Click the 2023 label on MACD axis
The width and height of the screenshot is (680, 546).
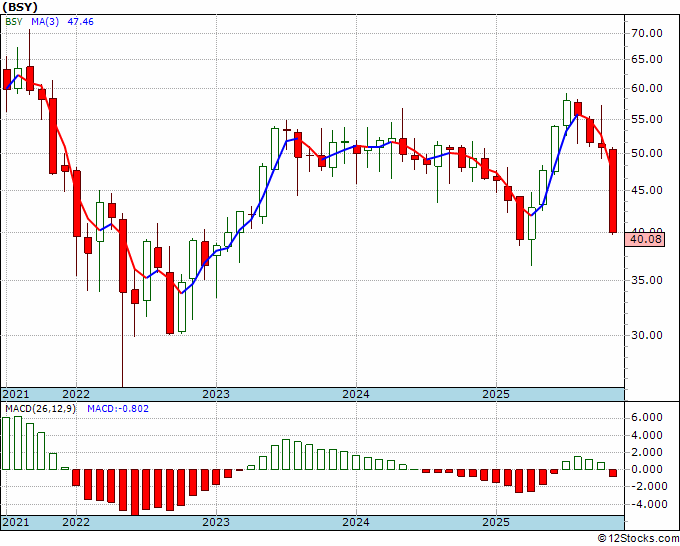[x=216, y=522]
